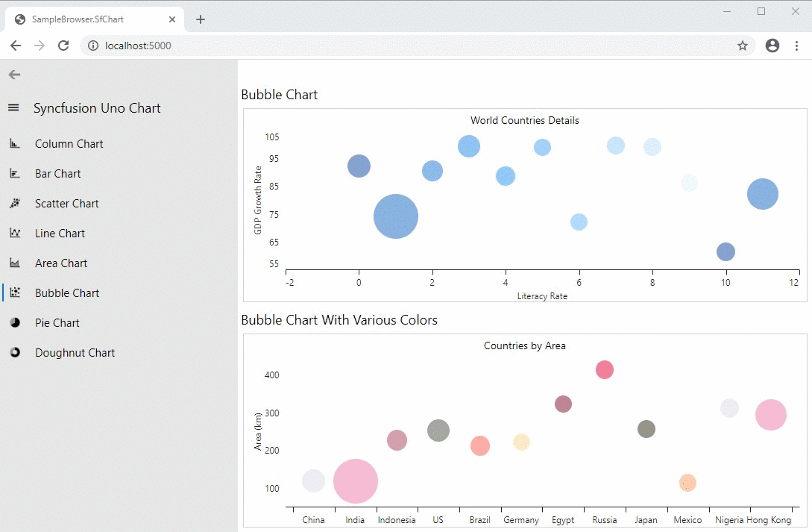
Task: Select the Column Chart icon in sidebar
Action: coord(16,143)
